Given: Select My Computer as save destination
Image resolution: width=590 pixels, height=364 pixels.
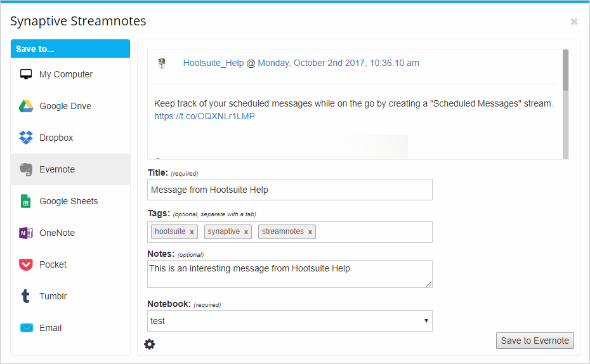Looking at the screenshot, I should pos(70,74).
